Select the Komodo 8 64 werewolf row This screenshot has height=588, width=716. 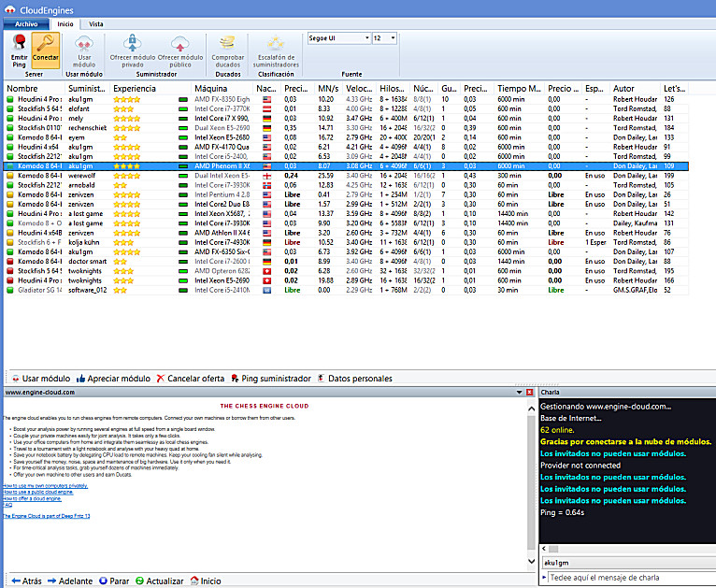(x=346, y=176)
